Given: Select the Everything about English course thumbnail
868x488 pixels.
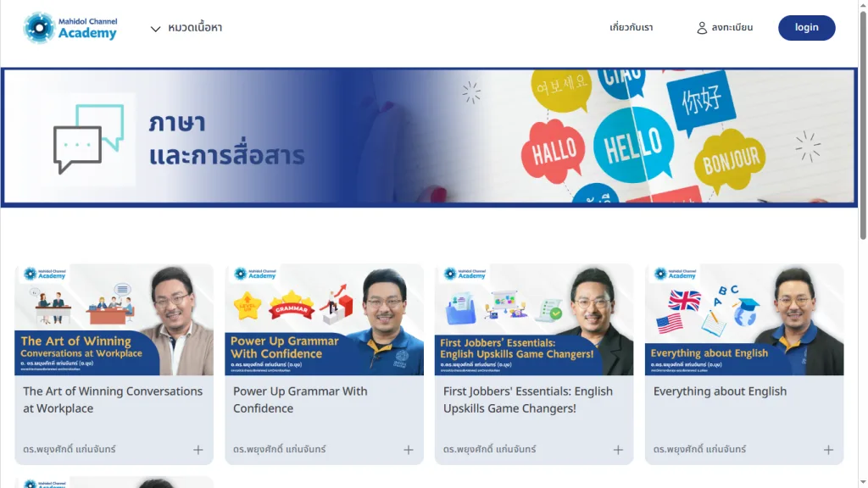Looking at the screenshot, I should point(744,319).
